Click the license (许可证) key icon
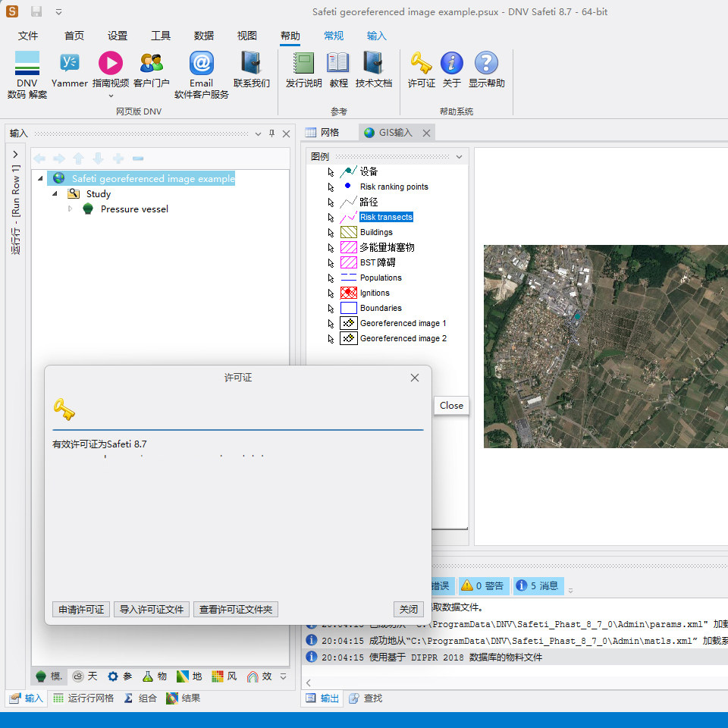The image size is (728, 728). [421, 63]
